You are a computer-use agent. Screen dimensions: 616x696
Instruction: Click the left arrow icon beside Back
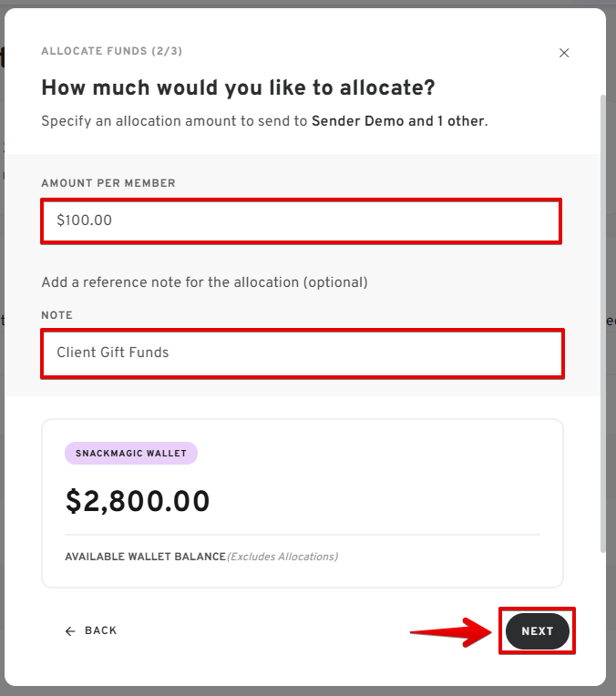(x=70, y=630)
